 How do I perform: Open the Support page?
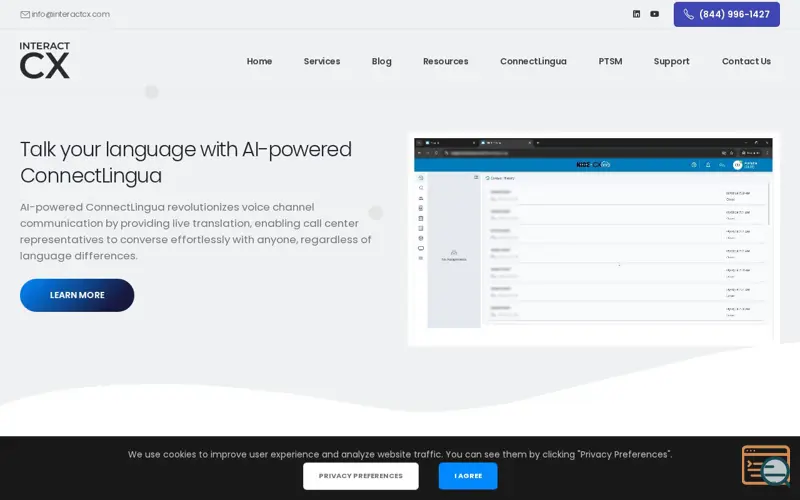point(671,61)
